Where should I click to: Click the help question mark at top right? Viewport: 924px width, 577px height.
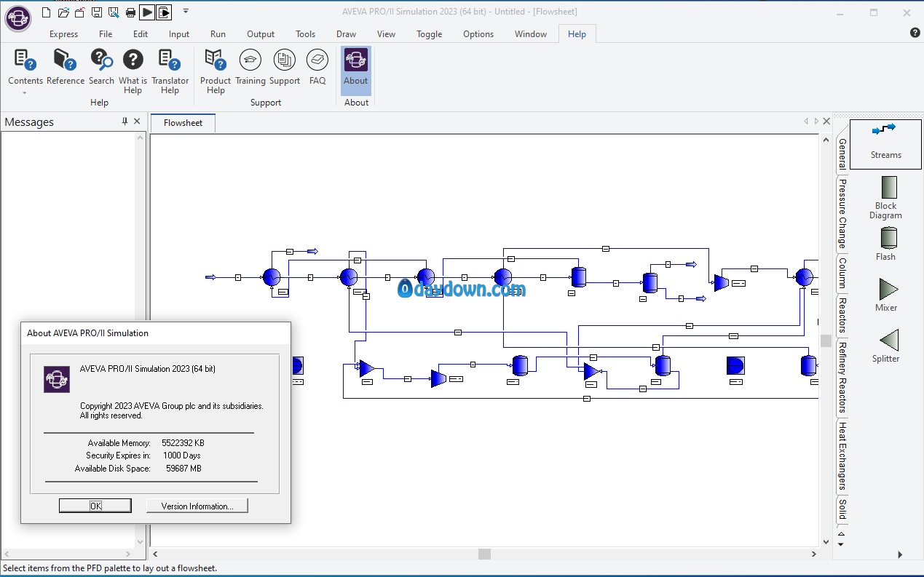click(x=915, y=33)
